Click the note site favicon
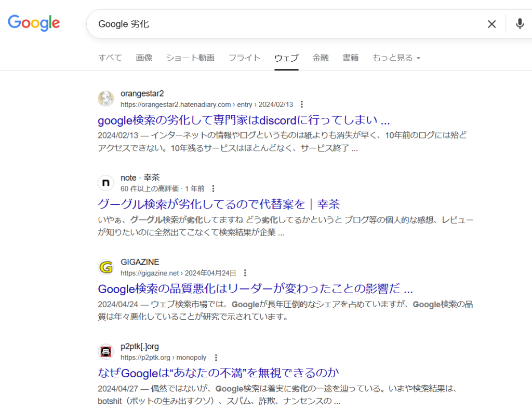Image resolution: width=532 pixels, height=410 pixels. coord(106,183)
